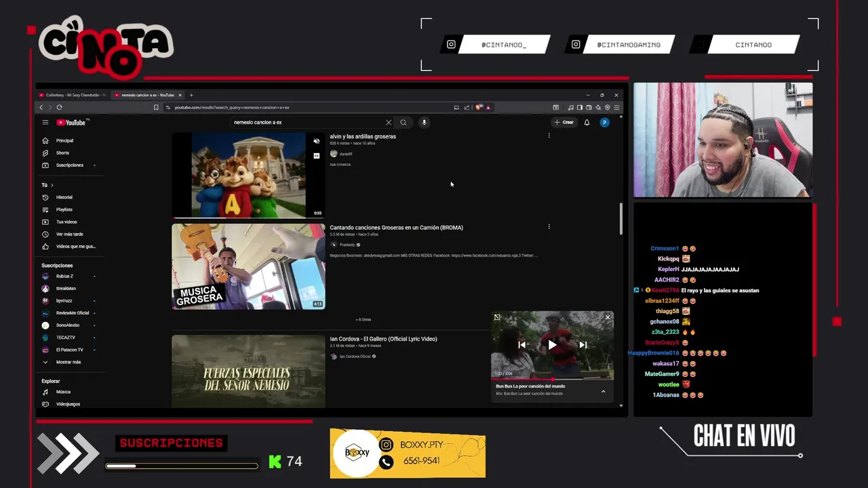
Task: Play the miniplayer video
Action: point(552,345)
